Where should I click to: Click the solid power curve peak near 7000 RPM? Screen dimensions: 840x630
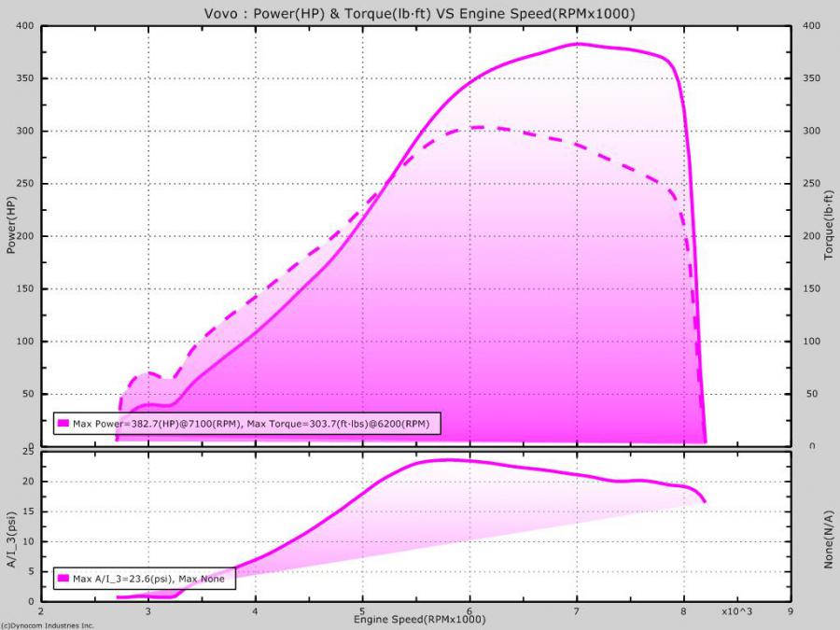coord(577,44)
